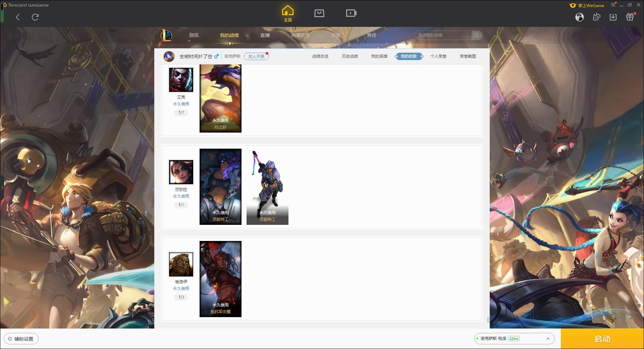
Task: Switch to 历史战绩 sub-tab
Action: (x=350, y=56)
